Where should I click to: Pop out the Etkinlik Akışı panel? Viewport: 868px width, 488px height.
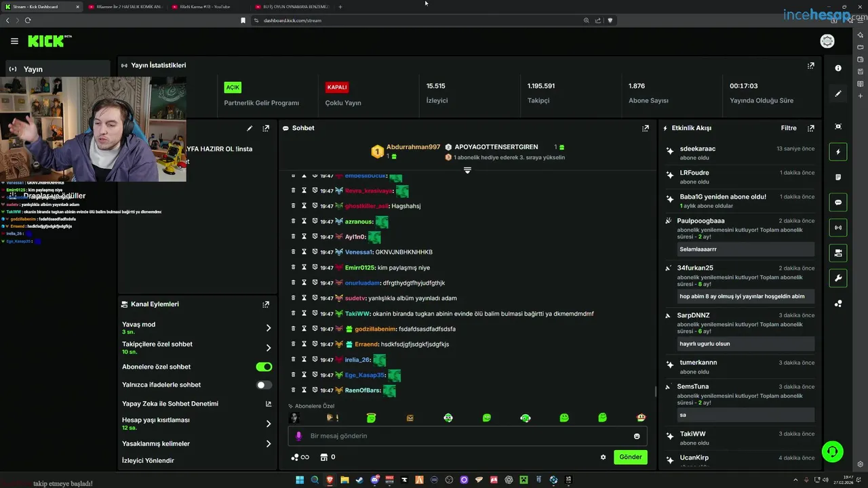point(810,128)
